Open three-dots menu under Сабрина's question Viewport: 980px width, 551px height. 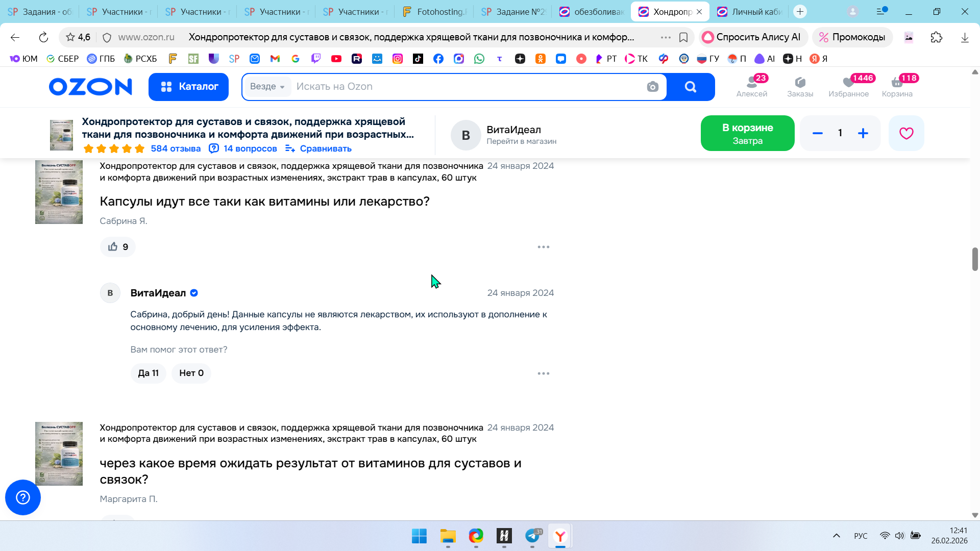(543, 247)
